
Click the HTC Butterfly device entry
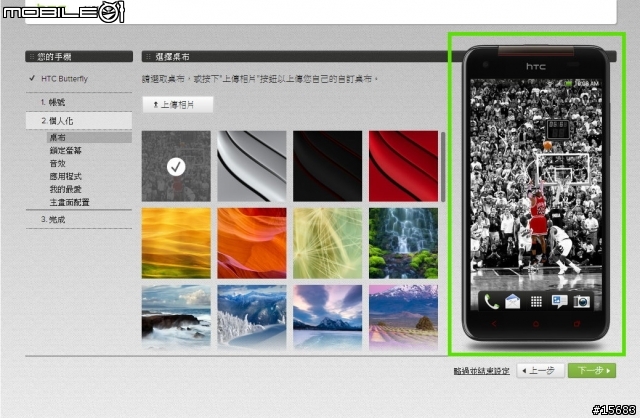click(64, 78)
